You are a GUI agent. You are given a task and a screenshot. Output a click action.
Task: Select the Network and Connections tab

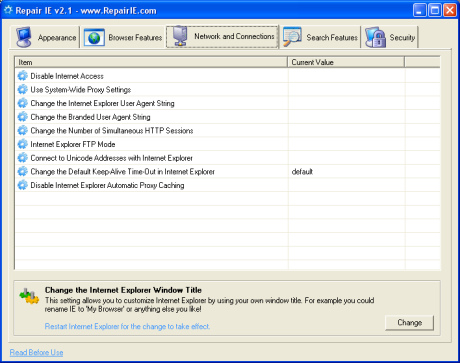click(x=222, y=36)
